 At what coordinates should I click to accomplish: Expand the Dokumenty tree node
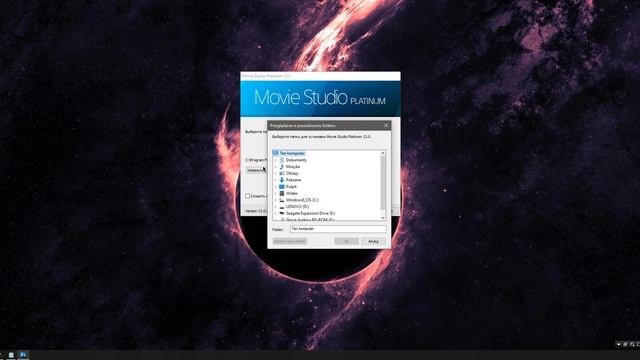(276, 160)
